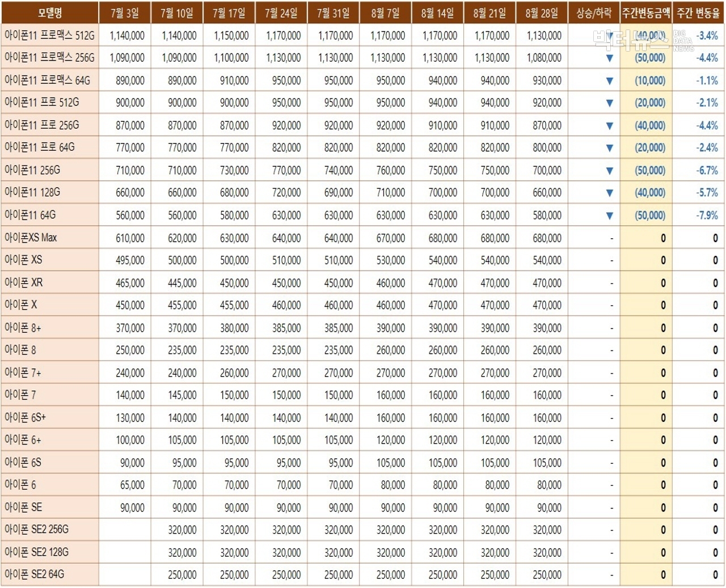This screenshot has width=726, height=588.
Task: Click the 아이폰 SE row label
Action: [x=23, y=507]
